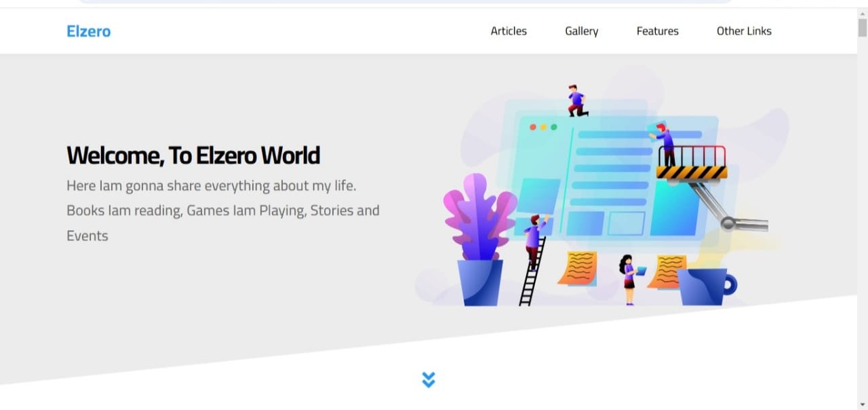Open the Articles navigation item
868x410 pixels.
509,31
